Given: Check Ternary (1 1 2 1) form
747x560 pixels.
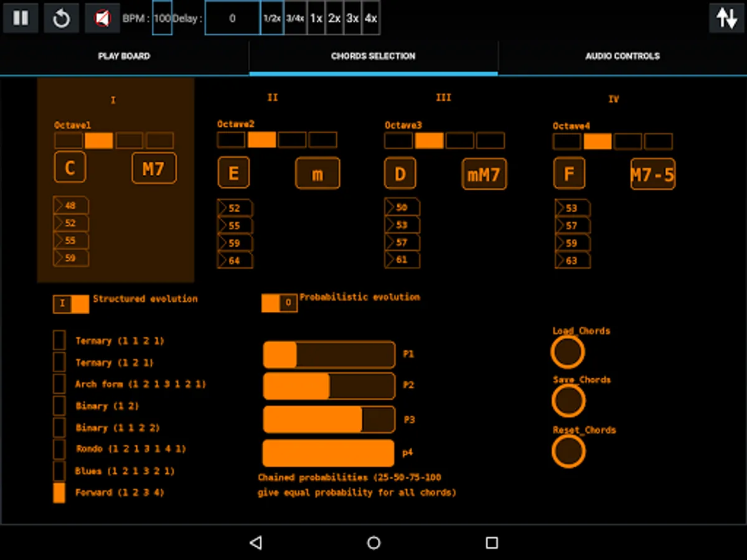Looking at the screenshot, I should click(59, 340).
